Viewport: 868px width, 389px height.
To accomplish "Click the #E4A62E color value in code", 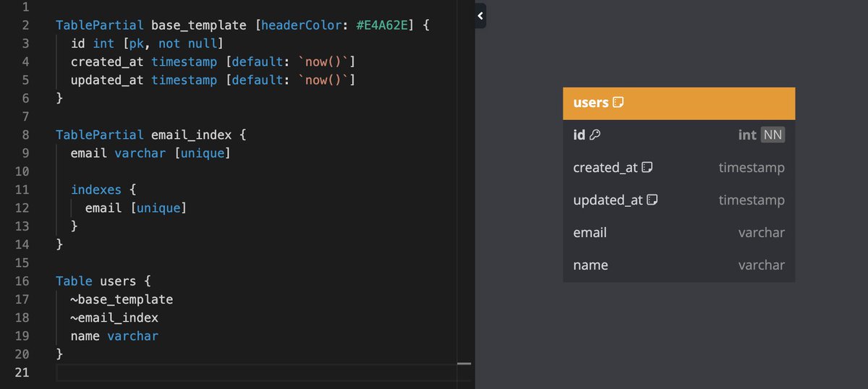I will 381,25.
